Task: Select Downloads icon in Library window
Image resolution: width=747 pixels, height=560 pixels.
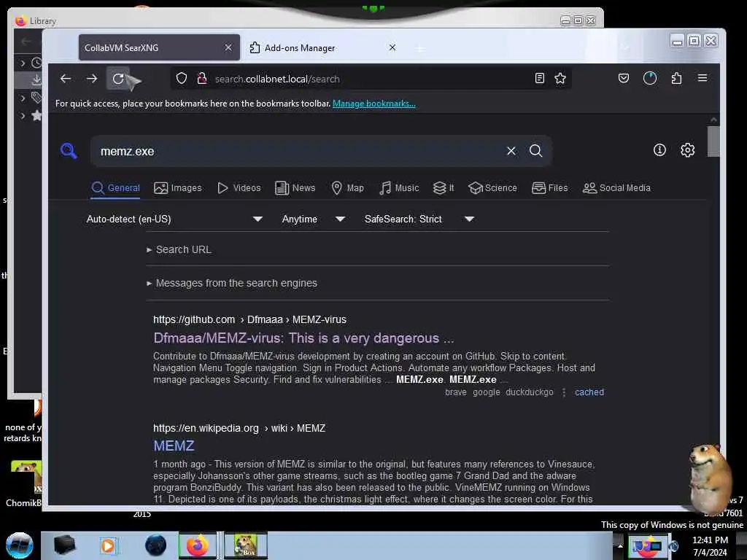Action: pyautogui.click(x=36, y=80)
